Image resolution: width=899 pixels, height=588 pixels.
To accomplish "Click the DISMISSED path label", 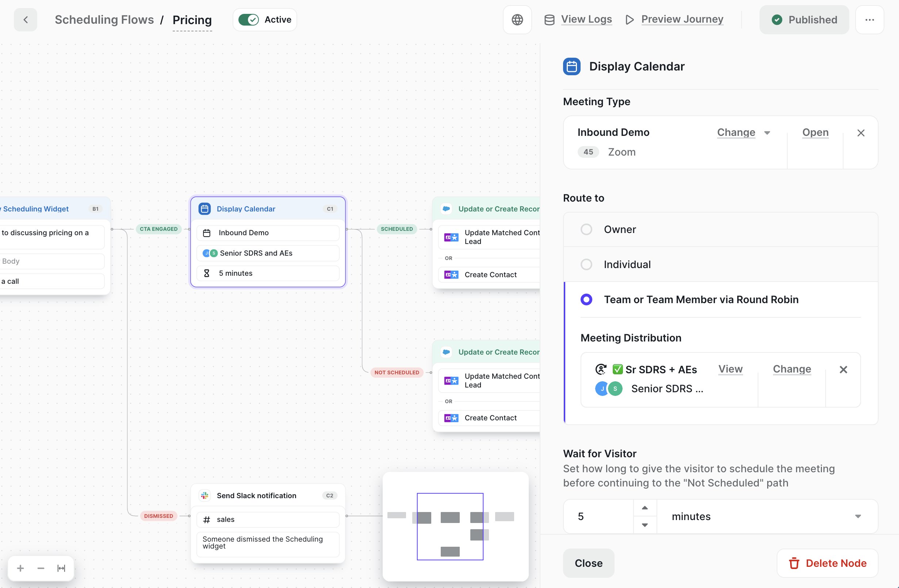I will point(158,516).
